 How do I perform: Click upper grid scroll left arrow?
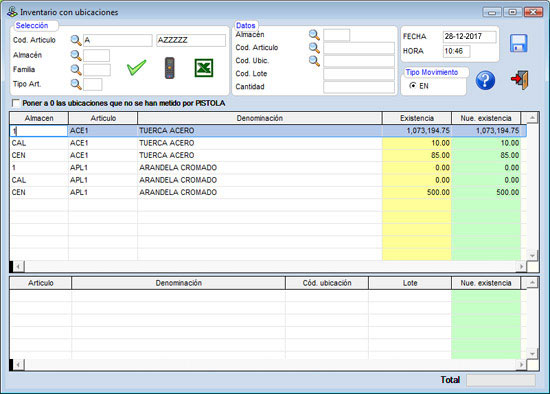(x=18, y=267)
